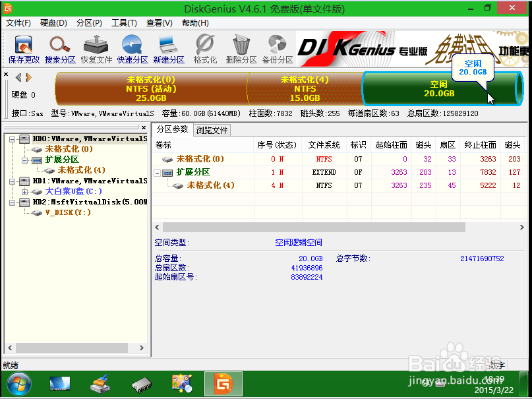Close the disk map bar with its X
532x399 pixels.
(6, 74)
